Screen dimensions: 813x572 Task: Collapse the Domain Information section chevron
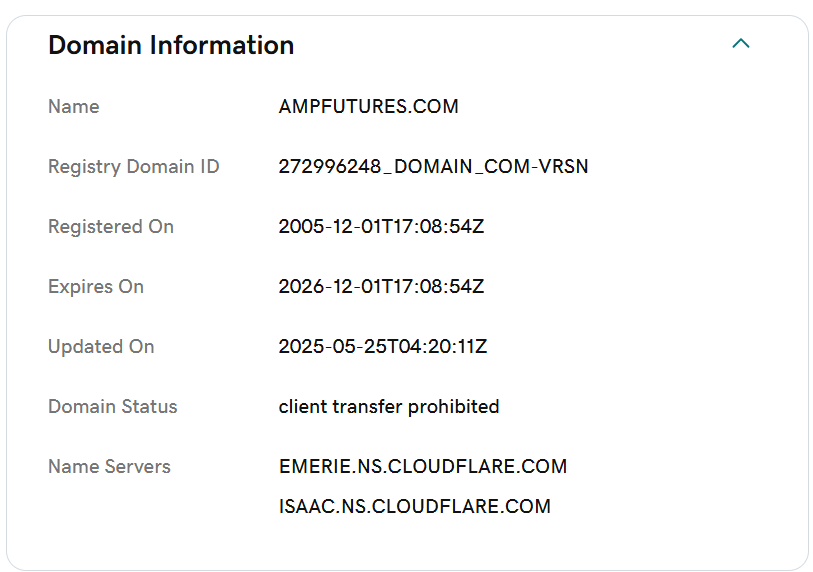741,44
